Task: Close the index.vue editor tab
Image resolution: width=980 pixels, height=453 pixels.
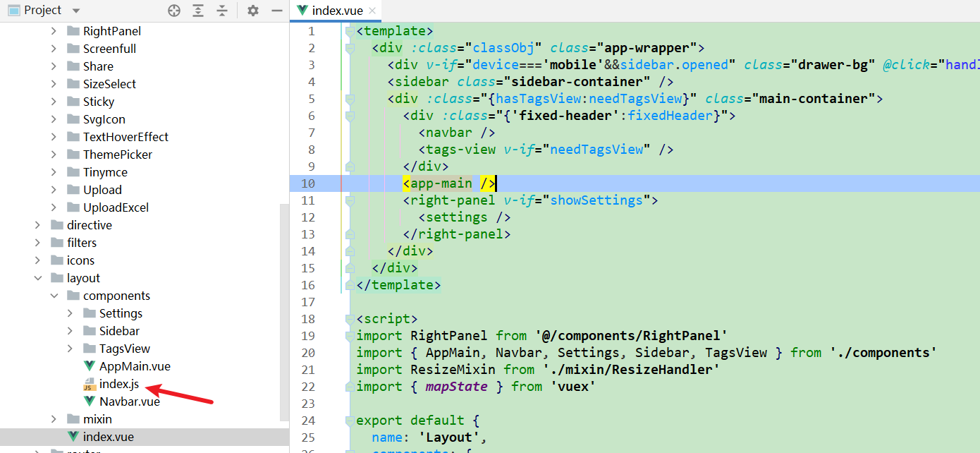Action: tap(373, 11)
